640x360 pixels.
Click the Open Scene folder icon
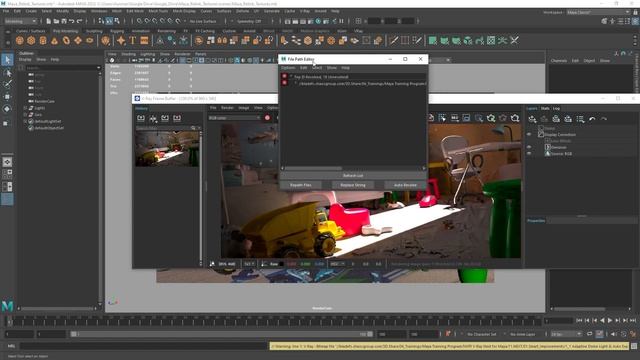(56, 21)
